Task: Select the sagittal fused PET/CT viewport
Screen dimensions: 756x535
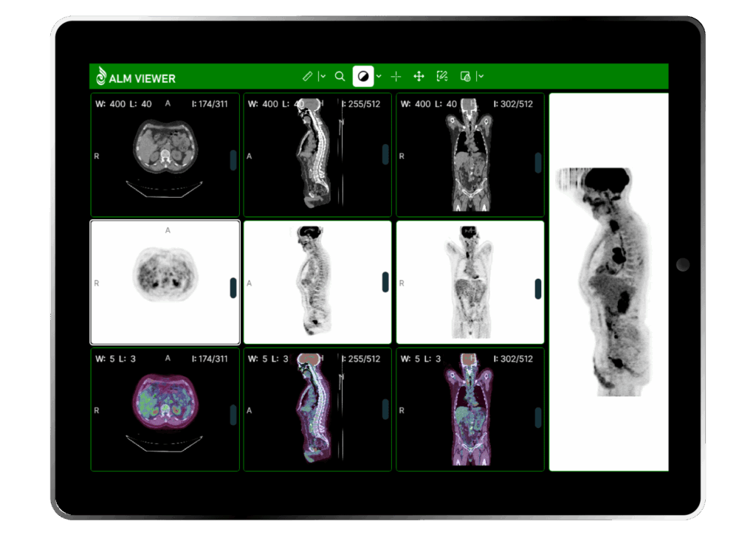Action: (317, 410)
